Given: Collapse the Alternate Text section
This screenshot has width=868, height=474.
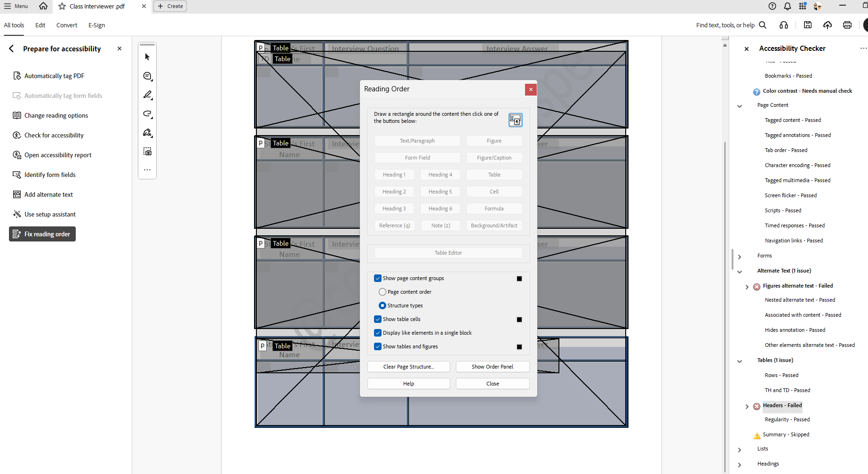Looking at the screenshot, I should pyautogui.click(x=740, y=272).
